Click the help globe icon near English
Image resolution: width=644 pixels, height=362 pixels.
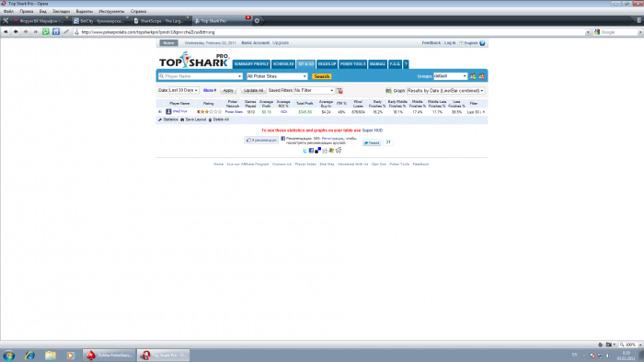483,42
